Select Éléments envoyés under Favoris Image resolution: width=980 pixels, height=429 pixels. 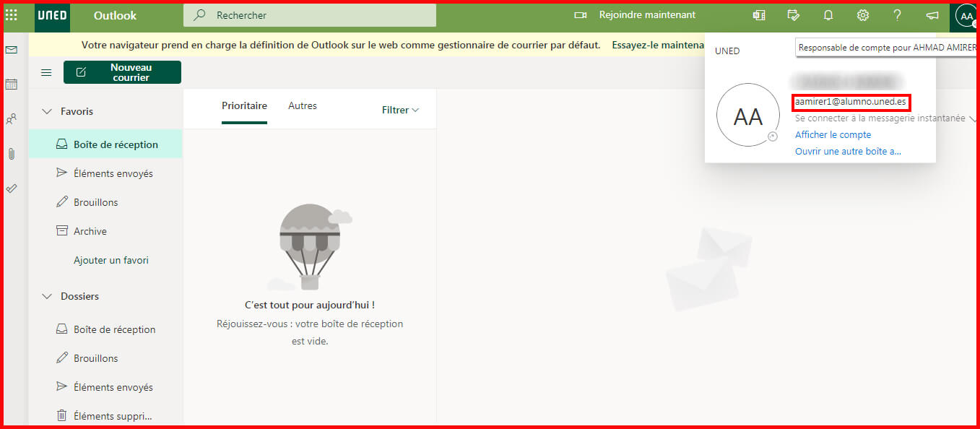(x=105, y=173)
